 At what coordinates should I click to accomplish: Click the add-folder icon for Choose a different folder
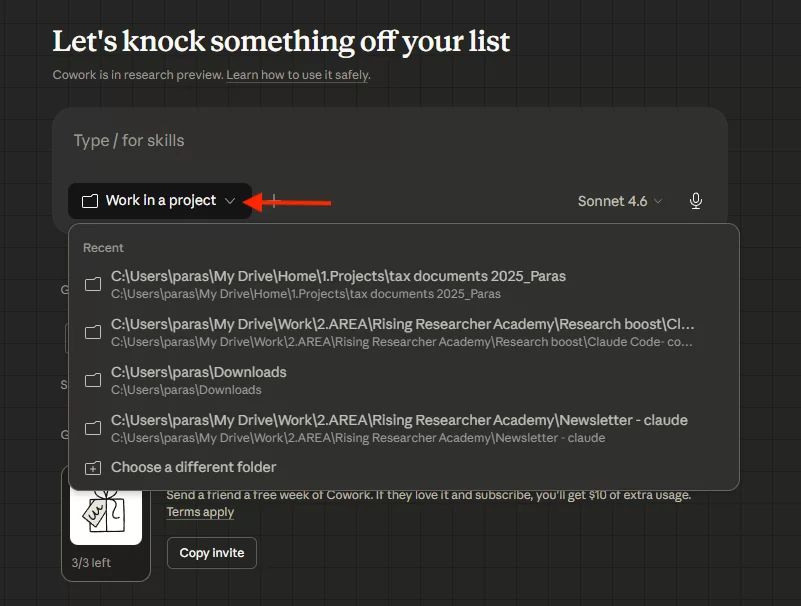pyautogui.click(x=93, y=467)
